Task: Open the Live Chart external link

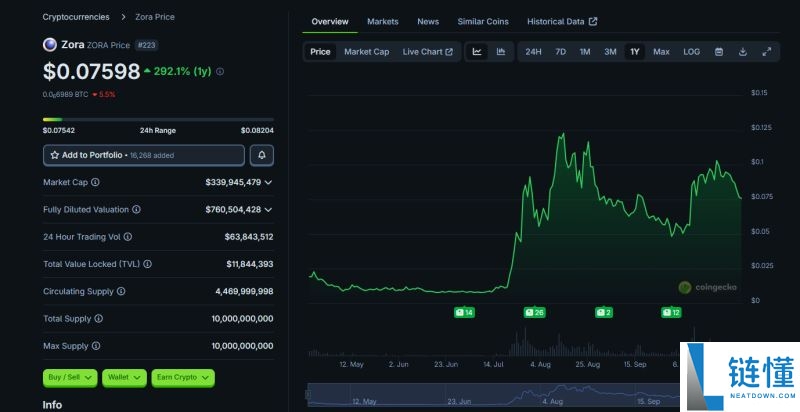Action: (428, 52)
